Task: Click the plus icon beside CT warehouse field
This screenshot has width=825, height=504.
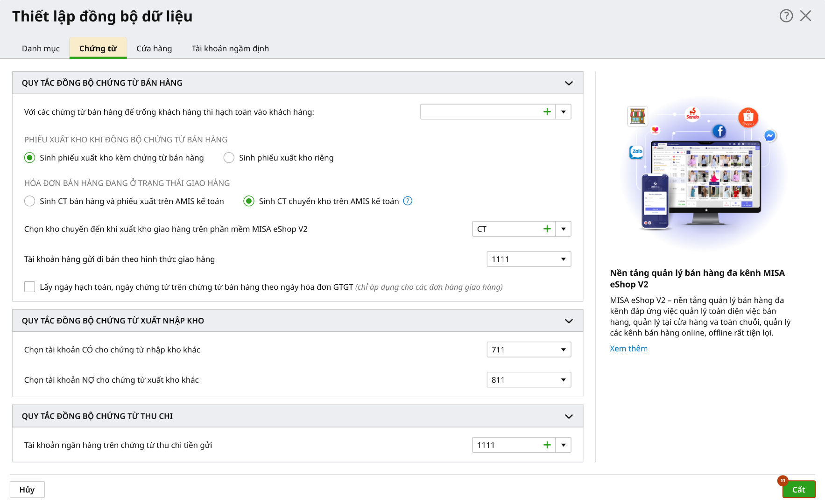Action: pyautogui.click(x=547, y=229)
